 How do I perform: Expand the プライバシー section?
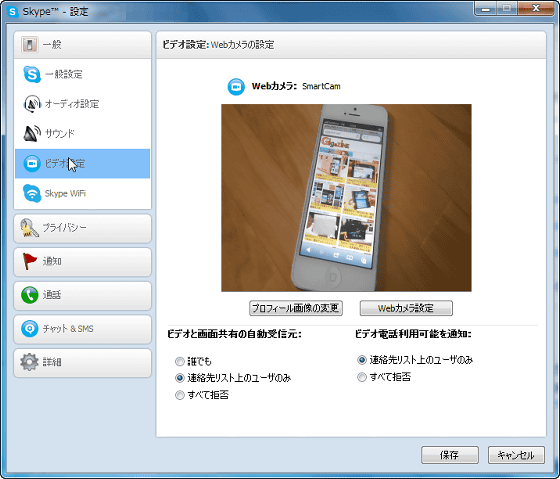[x=82, y=229]
